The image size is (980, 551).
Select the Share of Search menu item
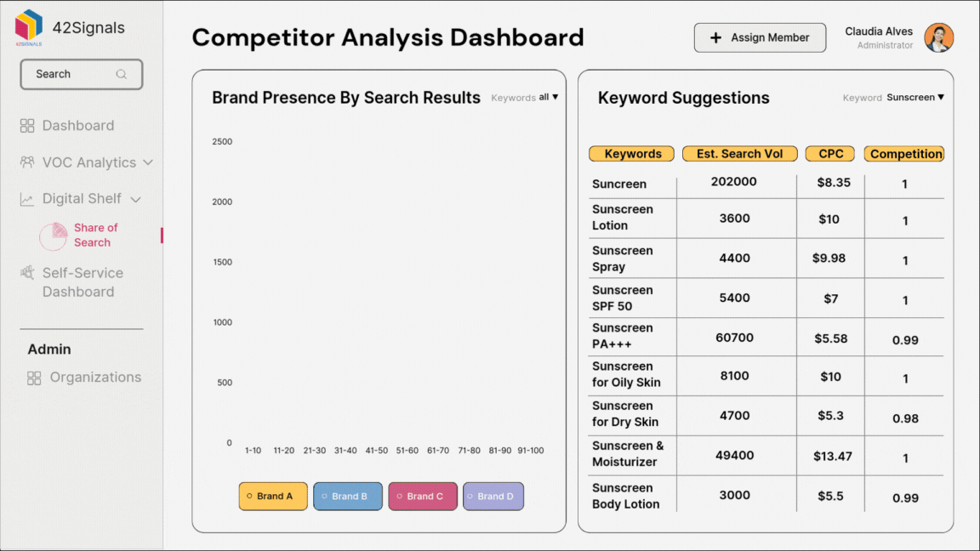[x=95, y=235]
